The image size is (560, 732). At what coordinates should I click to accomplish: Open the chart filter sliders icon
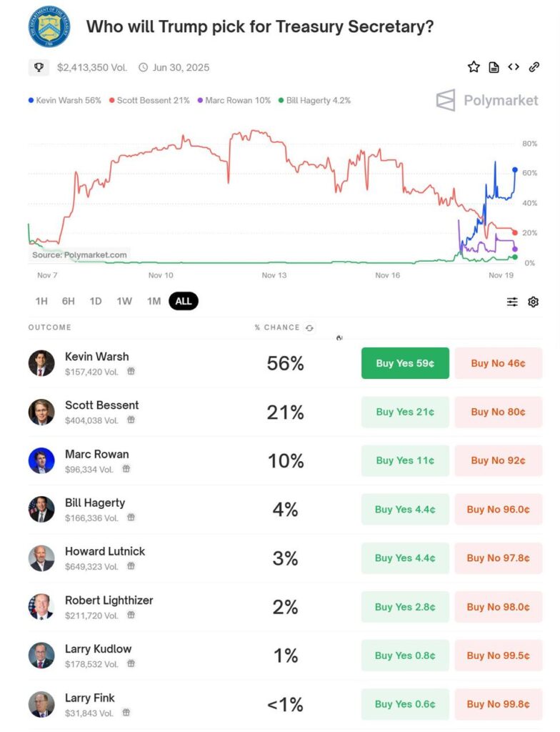click(x=512, y=302)
